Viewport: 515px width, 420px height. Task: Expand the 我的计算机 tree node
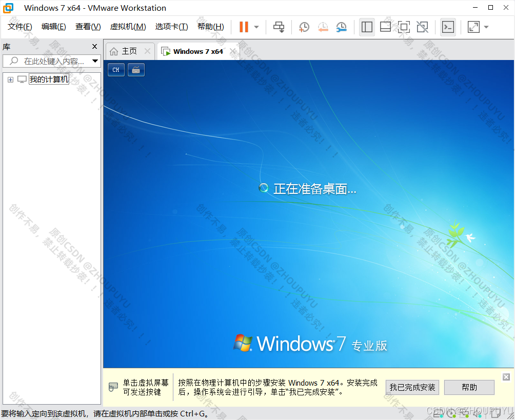(10, 79)
